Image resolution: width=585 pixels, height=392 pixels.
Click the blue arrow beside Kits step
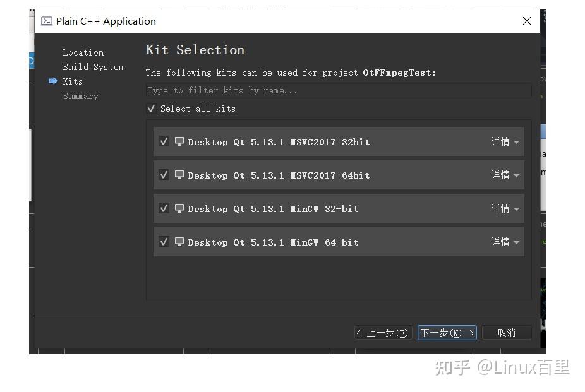pyautogui.click(x=53, y=81)
